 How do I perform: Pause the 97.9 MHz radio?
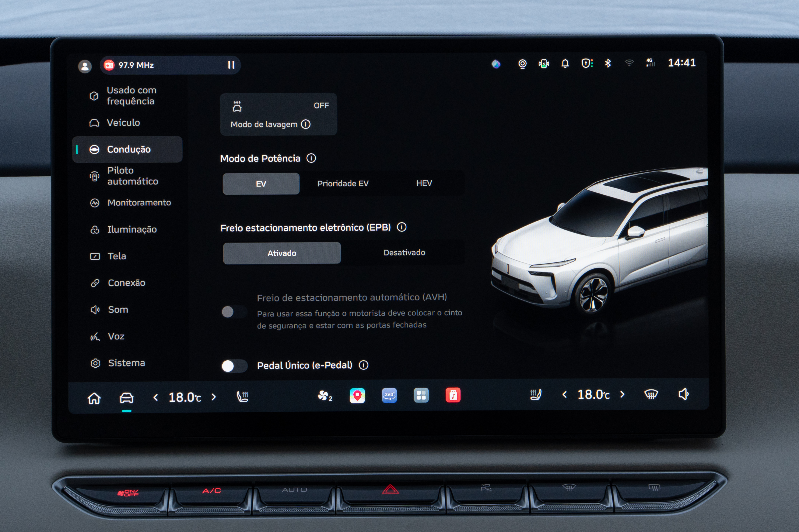[231, 65]
